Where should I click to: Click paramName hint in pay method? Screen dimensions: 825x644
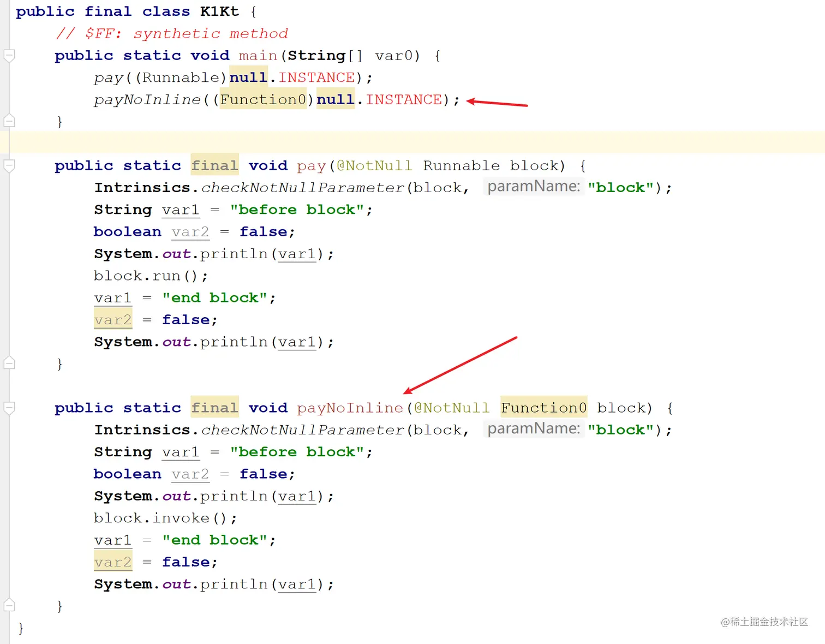pyautogui.click(x=534, y=187)
